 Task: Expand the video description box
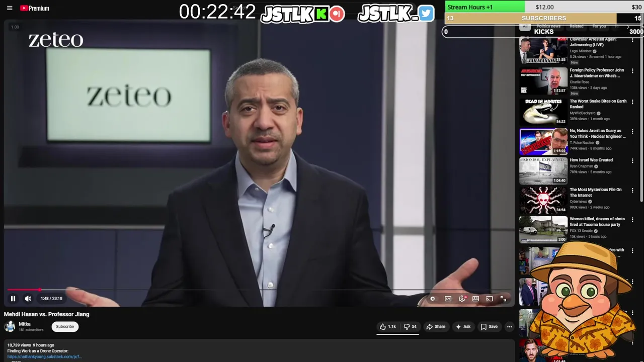tap(259, 351)
